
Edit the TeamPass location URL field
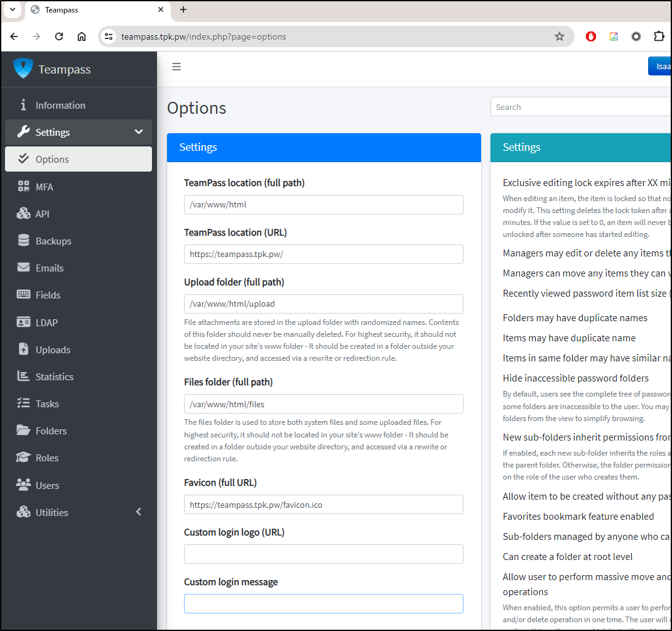[323, 254]
